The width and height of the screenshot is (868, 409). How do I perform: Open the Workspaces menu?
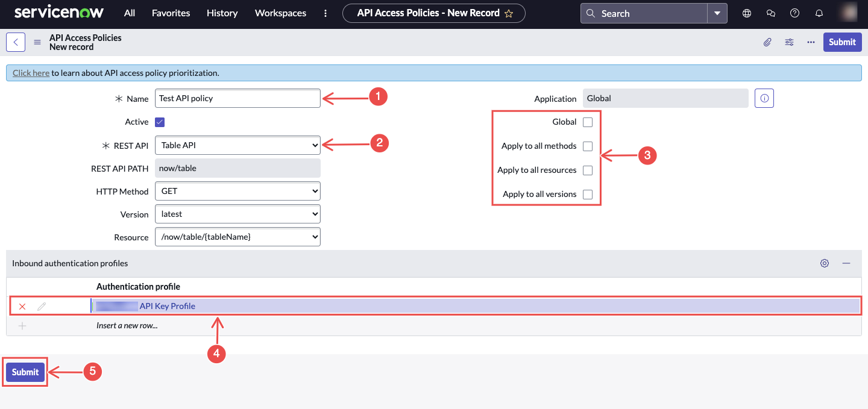(280, 13)
